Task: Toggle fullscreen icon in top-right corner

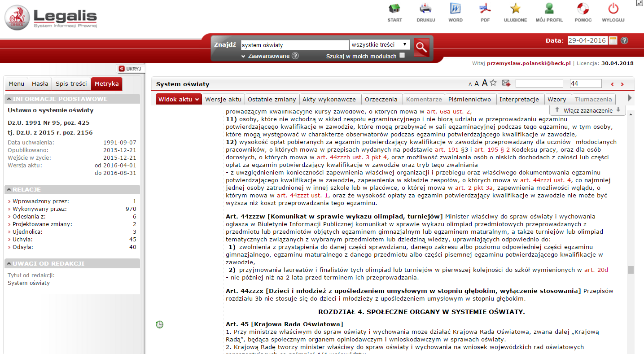Action: 640,3
